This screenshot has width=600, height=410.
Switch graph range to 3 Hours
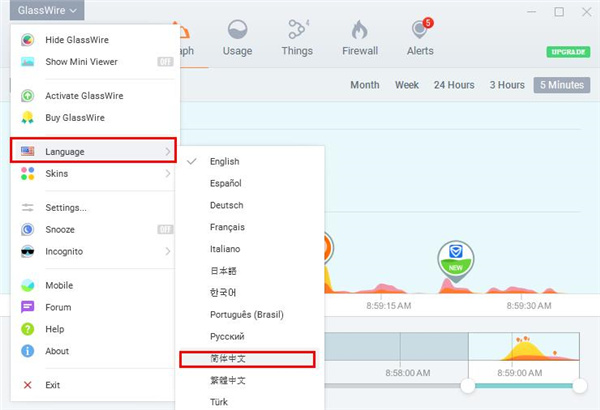click(x=507, y=85)
